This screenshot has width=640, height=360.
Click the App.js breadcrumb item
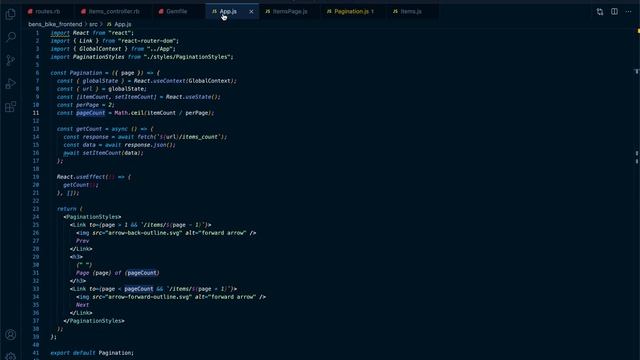122,24
